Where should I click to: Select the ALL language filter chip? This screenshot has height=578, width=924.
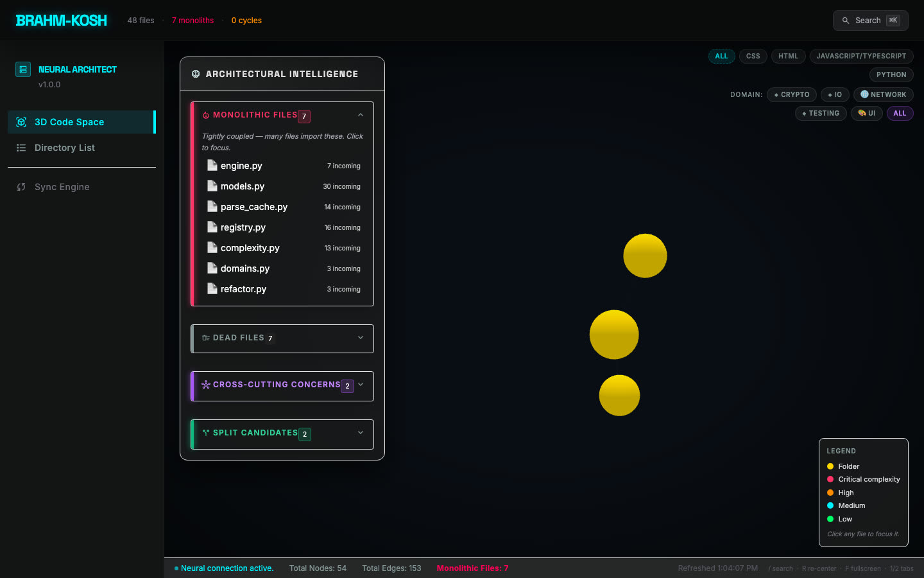coord(721,57)
